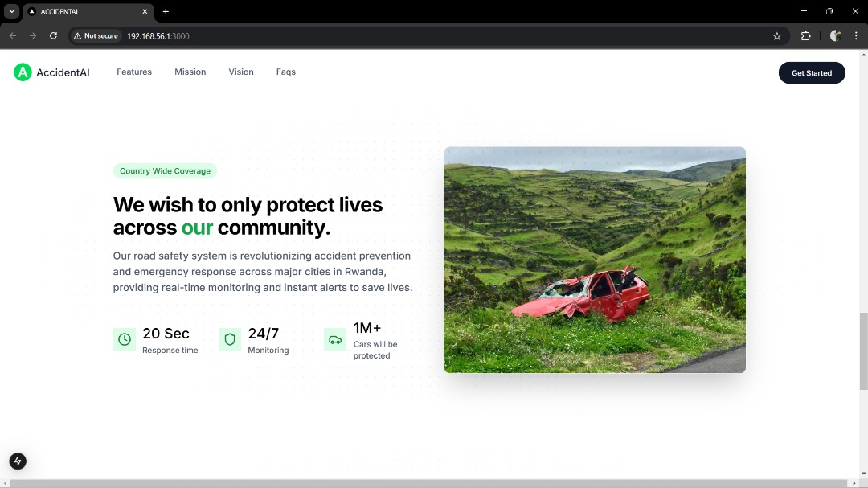Click the Response time label
This screenshot has height=488, width=868.
pyautogui.click(x=170, y=350)
